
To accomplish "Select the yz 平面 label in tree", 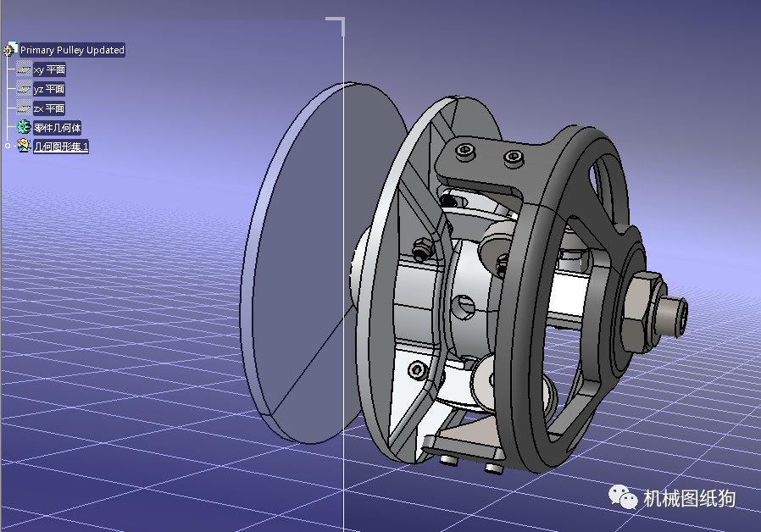I will 49,89.
